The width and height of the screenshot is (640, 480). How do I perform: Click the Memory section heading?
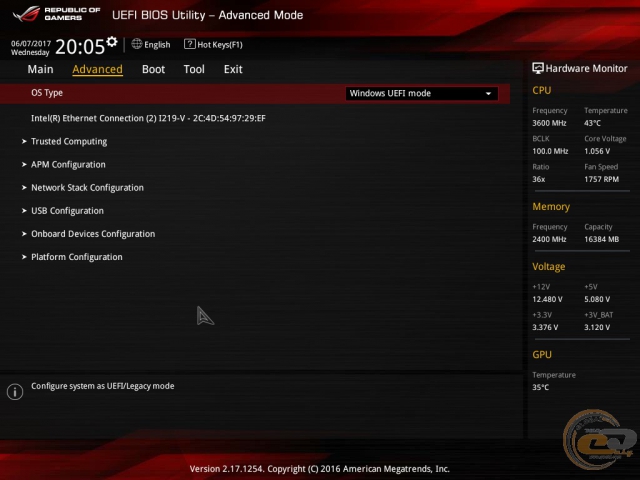[x=551, y=207]
